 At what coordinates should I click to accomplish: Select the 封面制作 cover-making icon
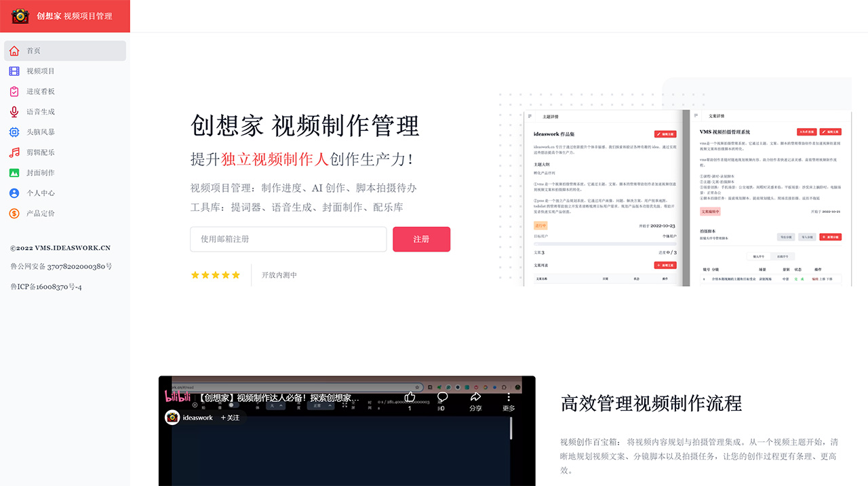pyautogui.click(x=14, y=172)
